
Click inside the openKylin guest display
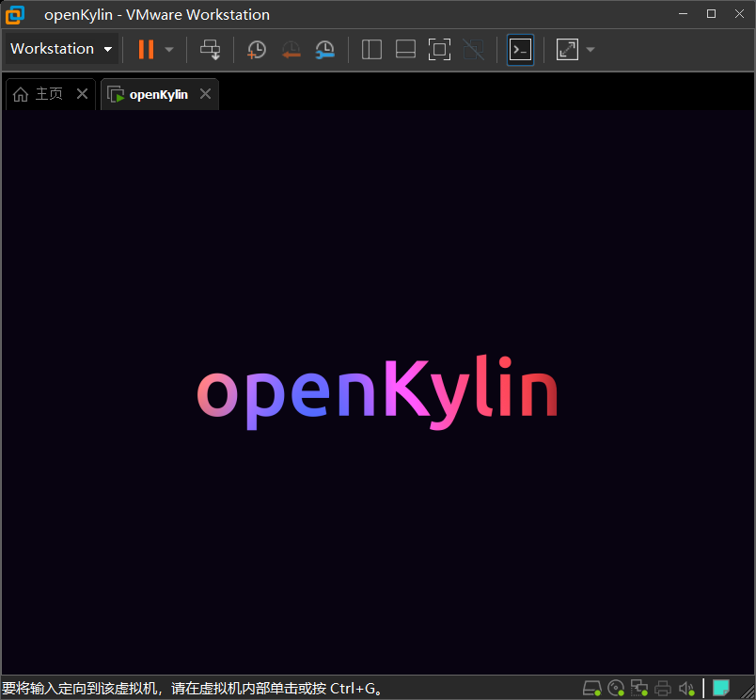[x=378, y=391]
